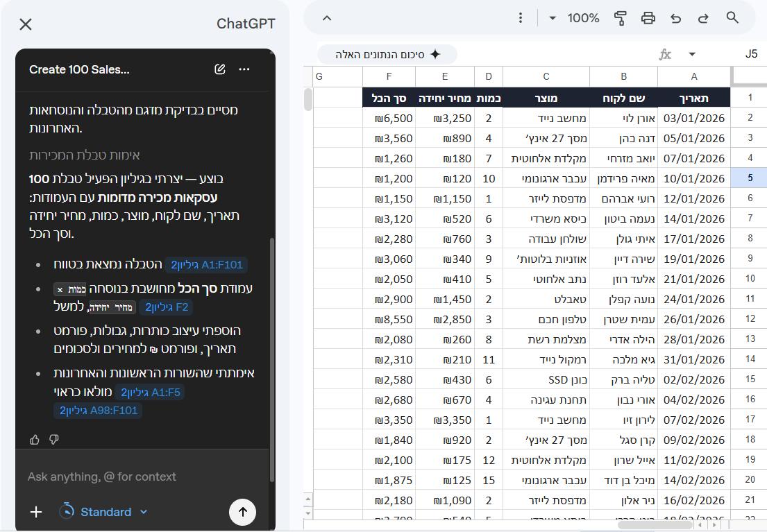Start a new chat with edit icon
Viewport: 767px width, 532px height.
[220, 69]
